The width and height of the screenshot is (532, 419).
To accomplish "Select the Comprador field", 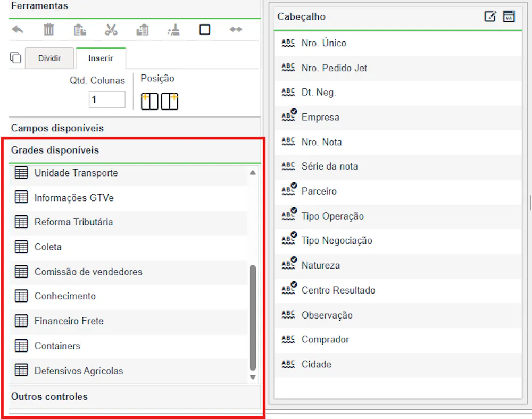I will coord(398,340).
